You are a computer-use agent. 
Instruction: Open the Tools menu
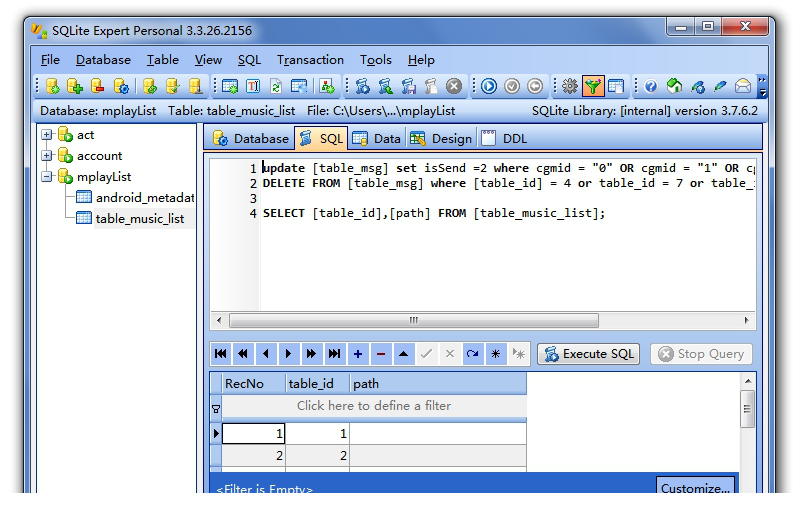376,60
